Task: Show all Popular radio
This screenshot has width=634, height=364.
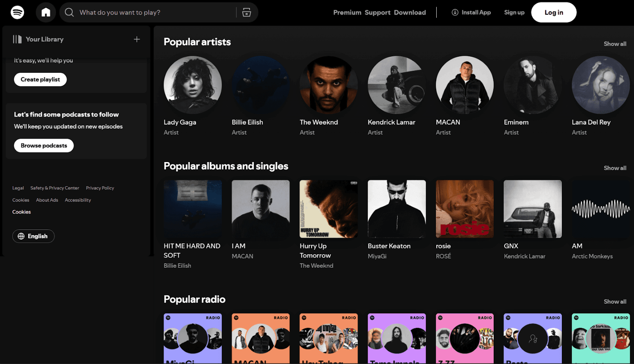Action: coord(615,301)
